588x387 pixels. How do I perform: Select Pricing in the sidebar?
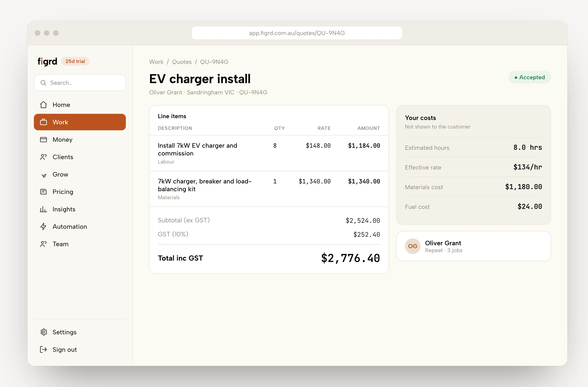pos(80,192)
